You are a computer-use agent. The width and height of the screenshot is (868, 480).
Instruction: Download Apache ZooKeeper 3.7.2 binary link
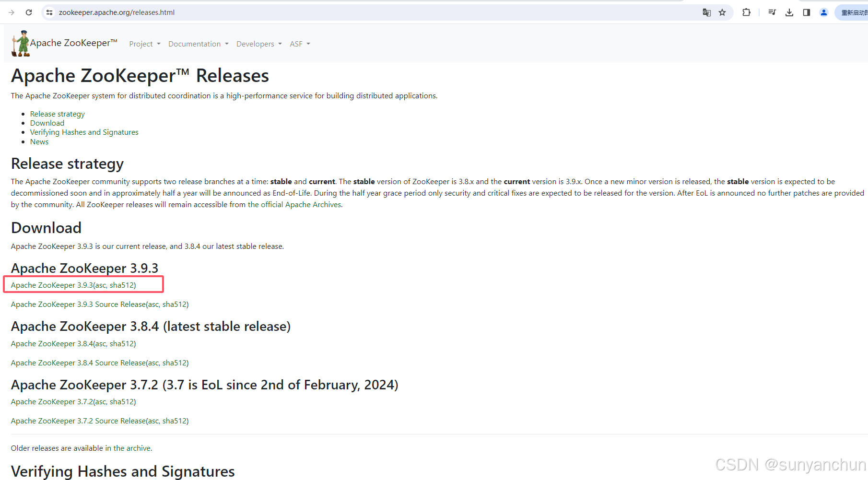52,402
